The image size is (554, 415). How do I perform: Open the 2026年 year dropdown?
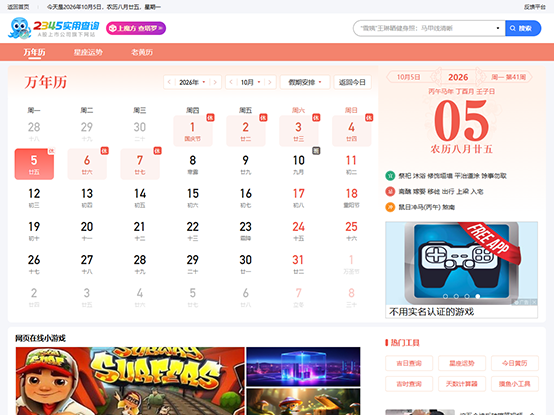[192, 82]
